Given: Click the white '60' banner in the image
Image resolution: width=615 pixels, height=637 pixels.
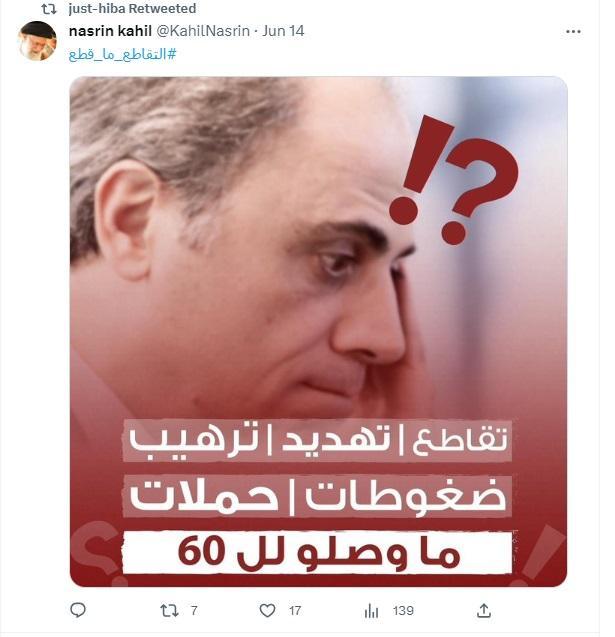Looking at the screenshot, I should click(317, 552).
